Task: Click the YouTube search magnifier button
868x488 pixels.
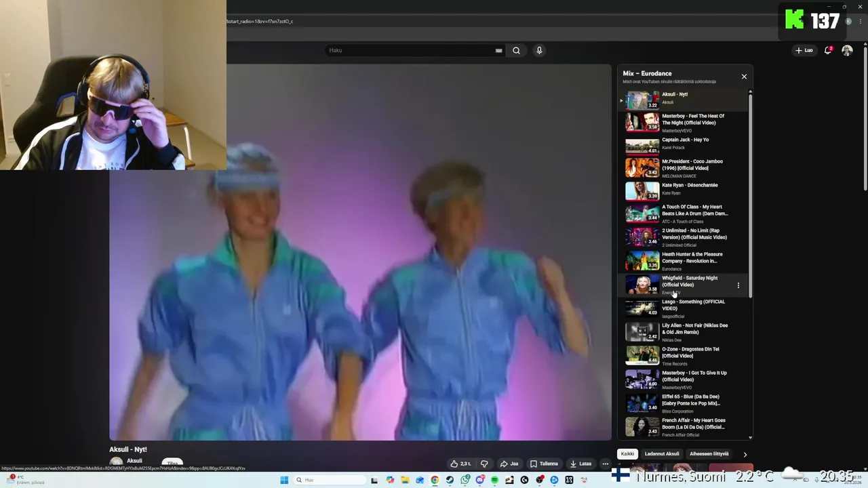Action: (516, 50)
